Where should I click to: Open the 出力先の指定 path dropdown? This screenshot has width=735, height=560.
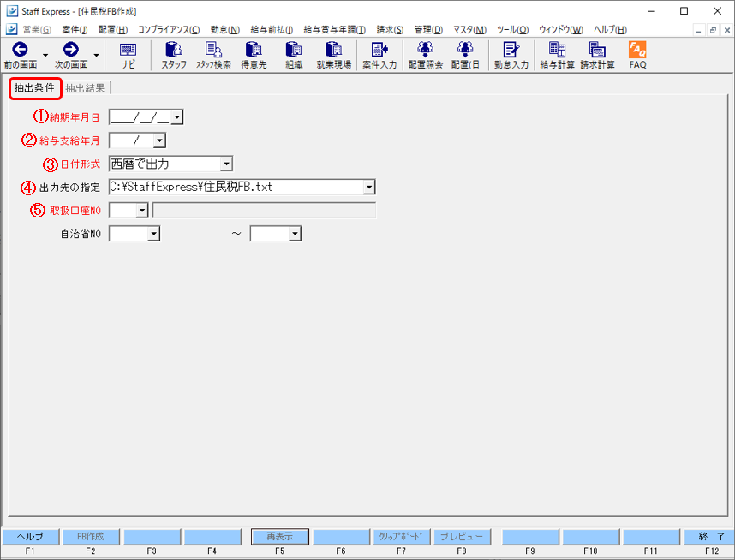tap(369, 187)
